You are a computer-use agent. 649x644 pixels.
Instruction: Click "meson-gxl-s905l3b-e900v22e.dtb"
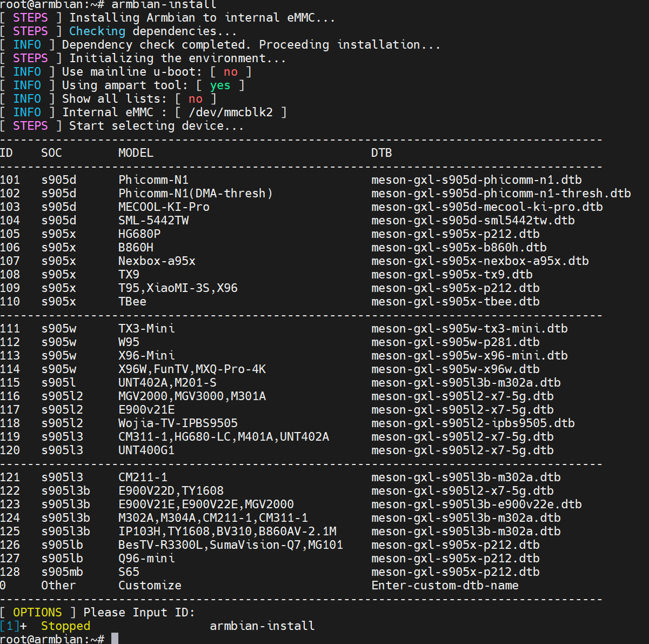click(477, 504)
